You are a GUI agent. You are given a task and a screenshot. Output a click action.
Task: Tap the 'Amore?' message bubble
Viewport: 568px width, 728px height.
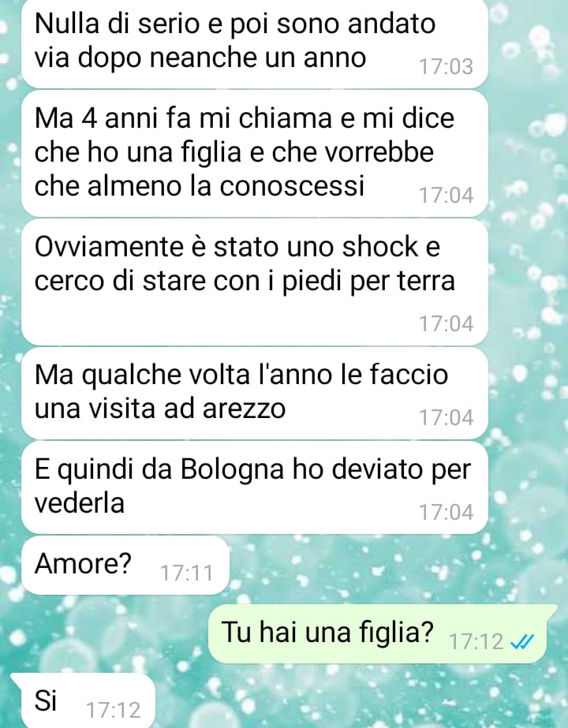point(125,565)
